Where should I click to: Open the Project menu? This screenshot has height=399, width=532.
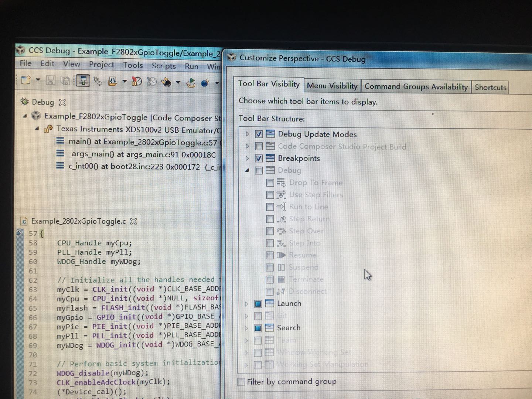tap(102, 65)
